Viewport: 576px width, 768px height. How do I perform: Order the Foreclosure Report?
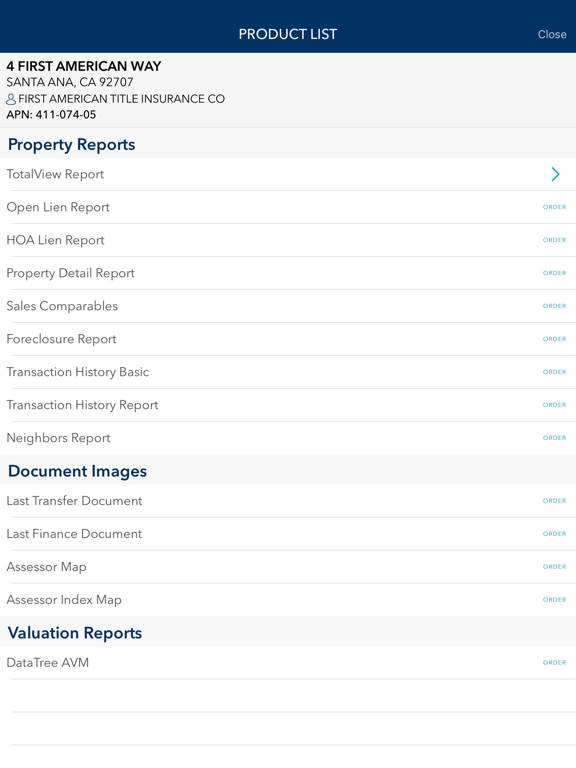click(554, 339)
